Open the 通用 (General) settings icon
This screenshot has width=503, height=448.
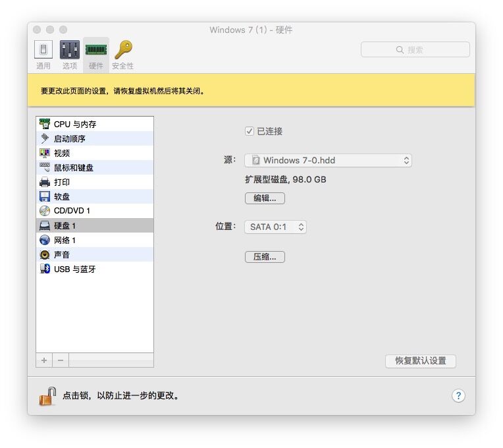click(x=43, y=50)
